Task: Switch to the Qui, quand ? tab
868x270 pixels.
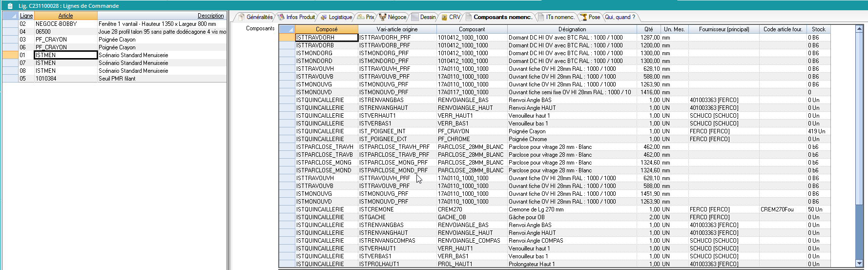Action: tap(620, 17)
